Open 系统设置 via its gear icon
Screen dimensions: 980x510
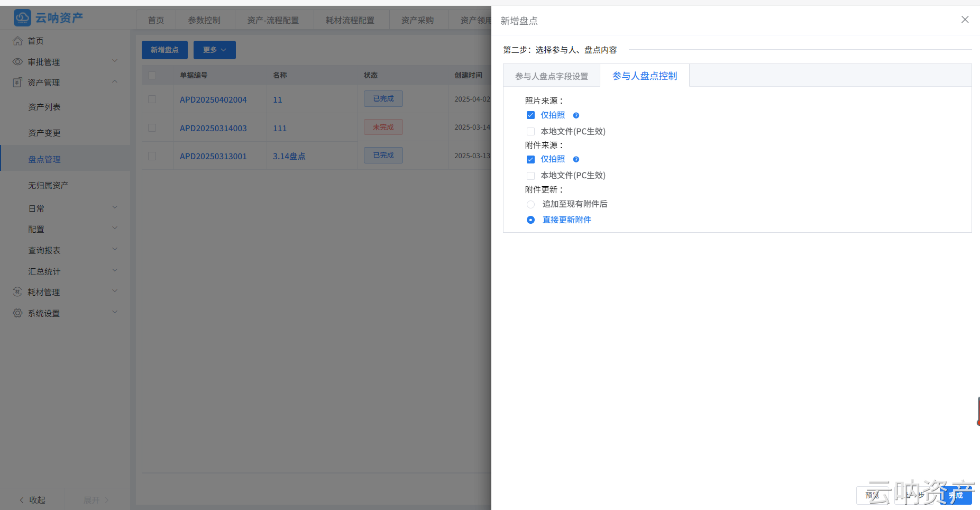(16, 313)
